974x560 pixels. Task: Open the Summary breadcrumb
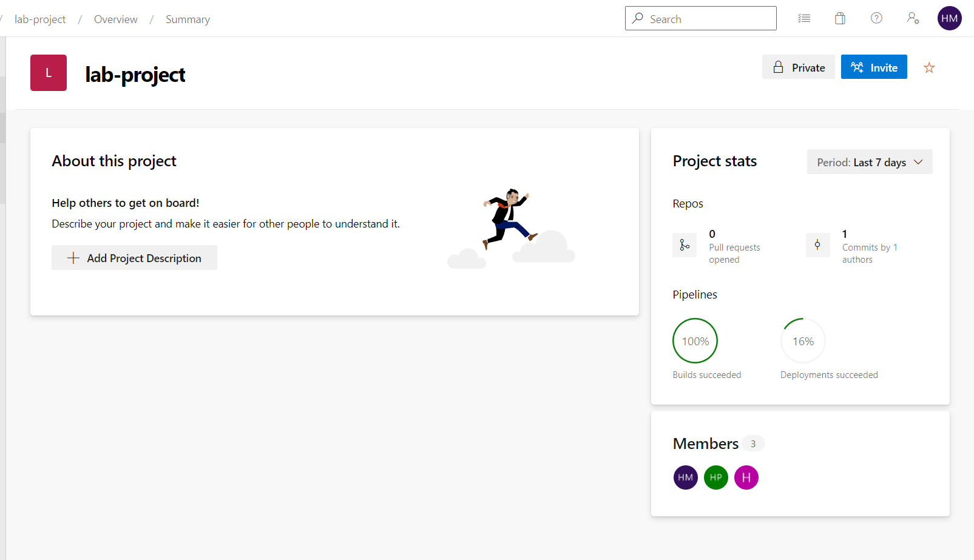188,19
